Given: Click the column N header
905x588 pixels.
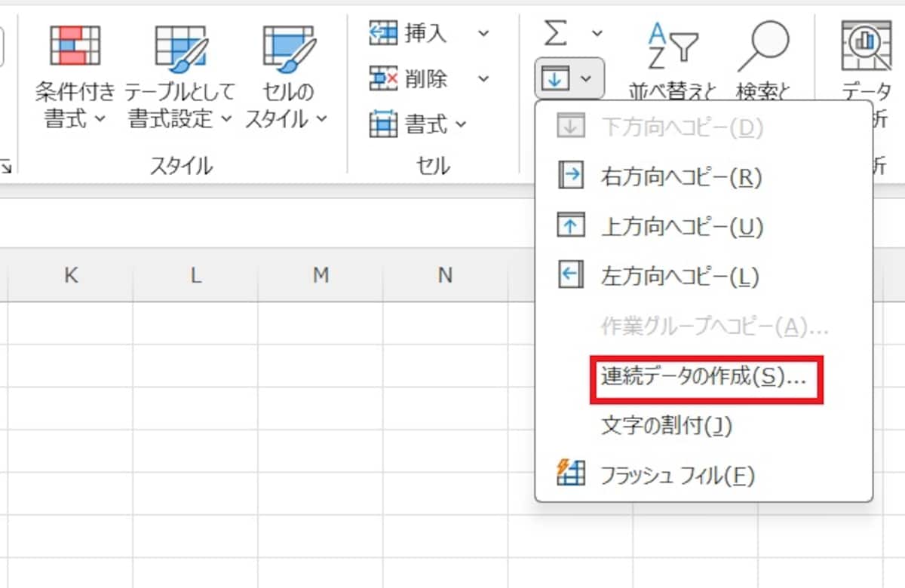Looking at the screenshot, I should [445, 275].
